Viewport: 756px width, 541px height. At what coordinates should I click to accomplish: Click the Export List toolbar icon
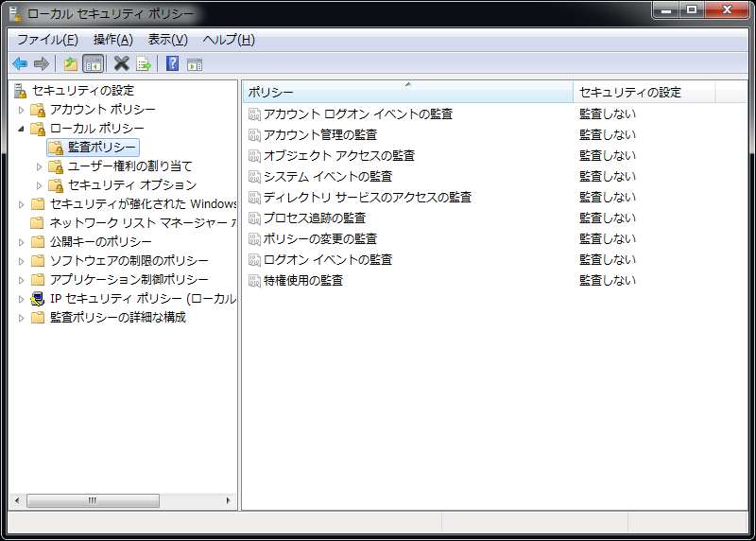pyautogui.click(x=144, y=63)
